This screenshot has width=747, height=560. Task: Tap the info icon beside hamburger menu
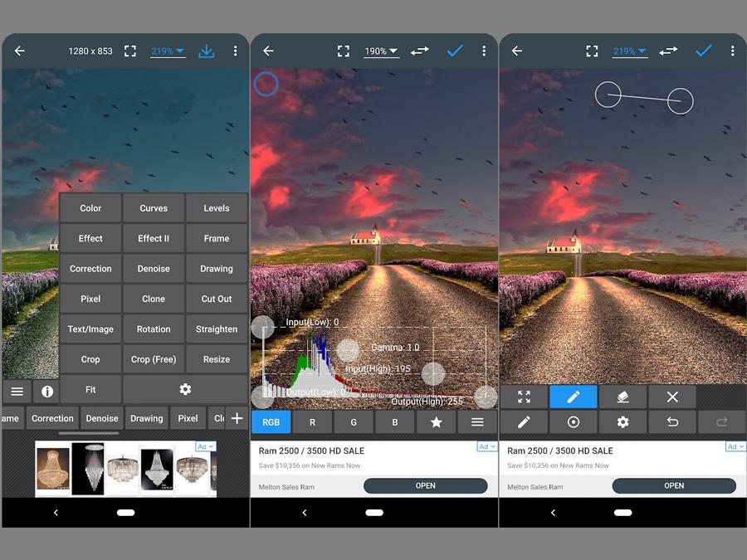tap(47, 391)
